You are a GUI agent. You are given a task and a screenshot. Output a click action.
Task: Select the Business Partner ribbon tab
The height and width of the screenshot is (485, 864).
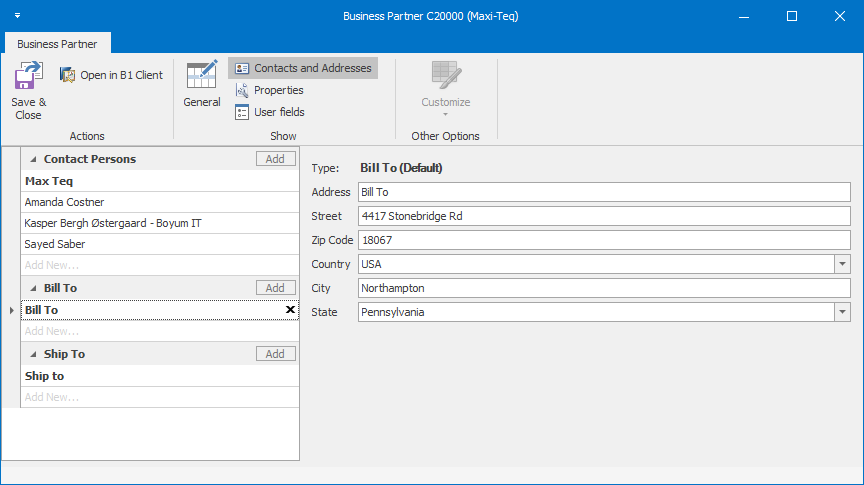(x=57, y=44)
